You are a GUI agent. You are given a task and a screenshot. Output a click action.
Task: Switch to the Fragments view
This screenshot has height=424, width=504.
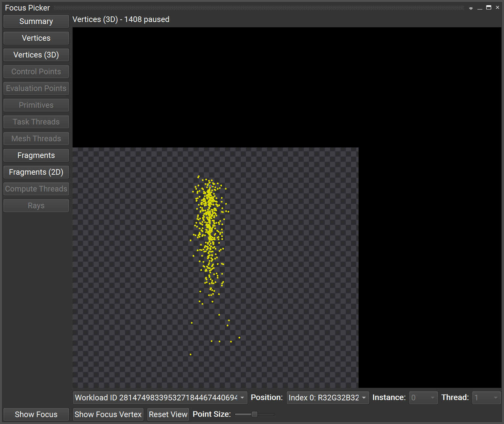pyautogui.click(x=36, y=155)
